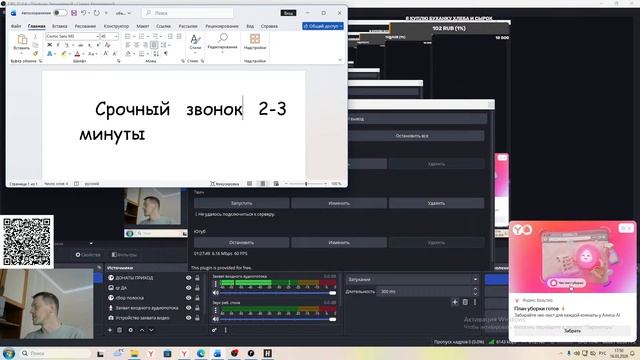Screen dimensions: 640x360
Task: Click the Format Painter brush icon
Action: click(x=35, y=53)
